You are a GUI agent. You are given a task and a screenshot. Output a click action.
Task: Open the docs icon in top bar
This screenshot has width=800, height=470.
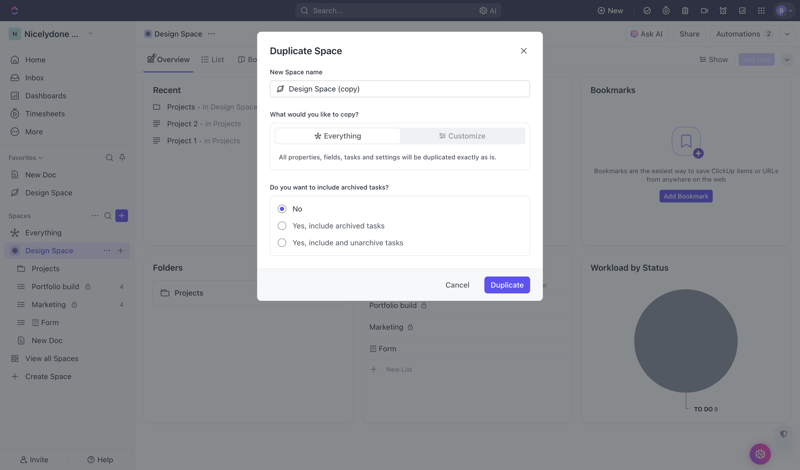742,10
